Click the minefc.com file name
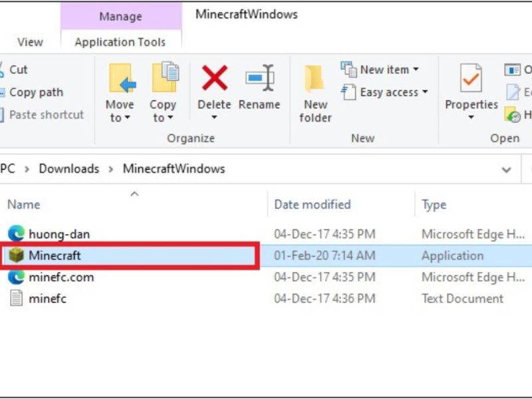 61,277
